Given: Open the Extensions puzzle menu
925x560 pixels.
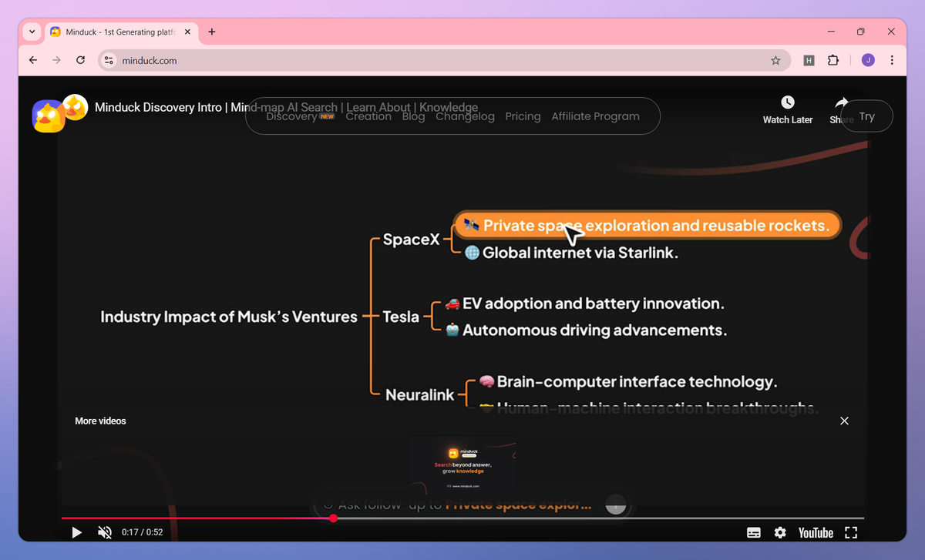Looking at the screenshot, I should pos(833,60).
